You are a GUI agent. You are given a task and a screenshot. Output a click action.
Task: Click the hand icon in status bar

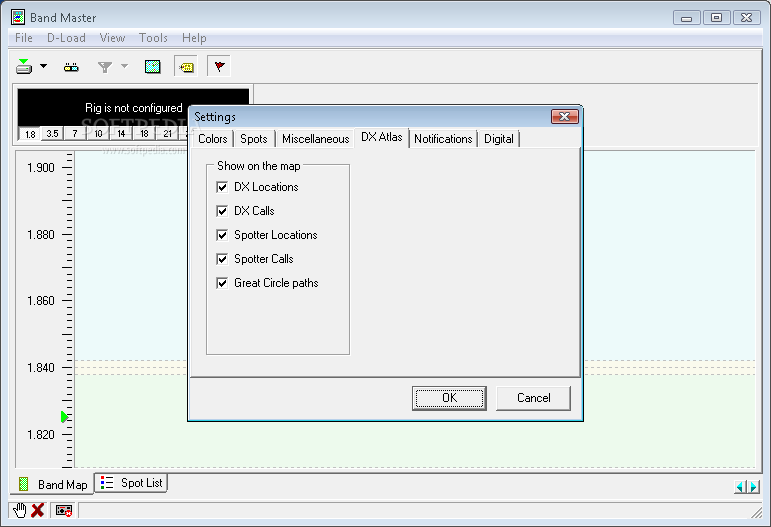pyautogui.click(x=20, y=510)
